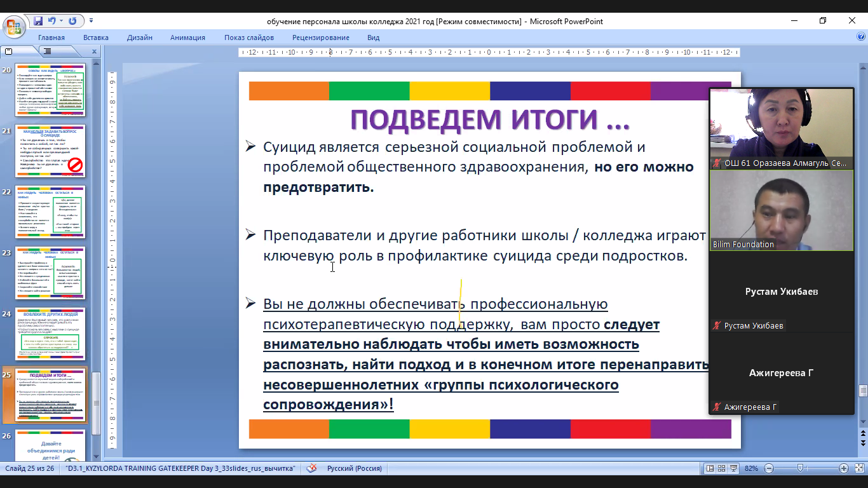Select slide 22 thumbnail
The image size is (868, 488).
pos(50,212)
